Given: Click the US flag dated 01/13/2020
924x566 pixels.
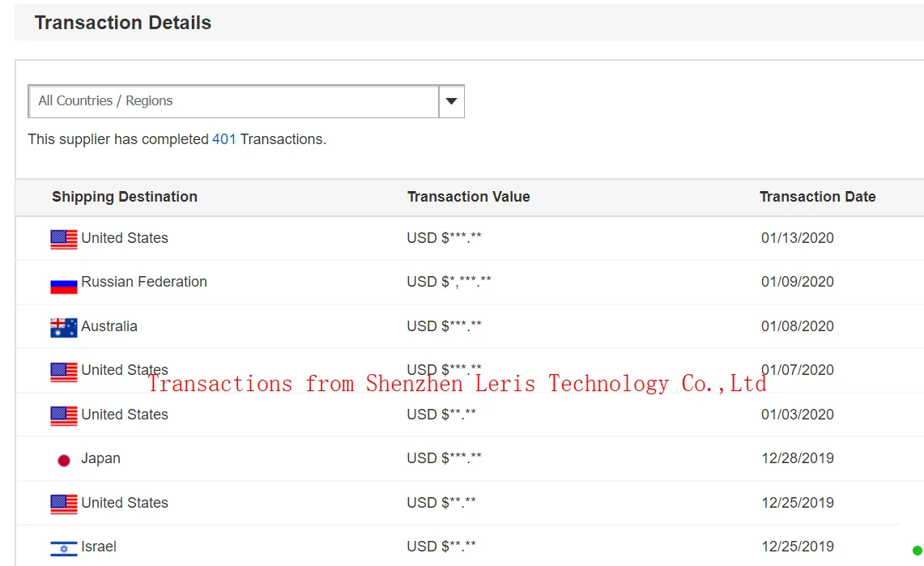Looking at the screenshot, I should (63, 239).
